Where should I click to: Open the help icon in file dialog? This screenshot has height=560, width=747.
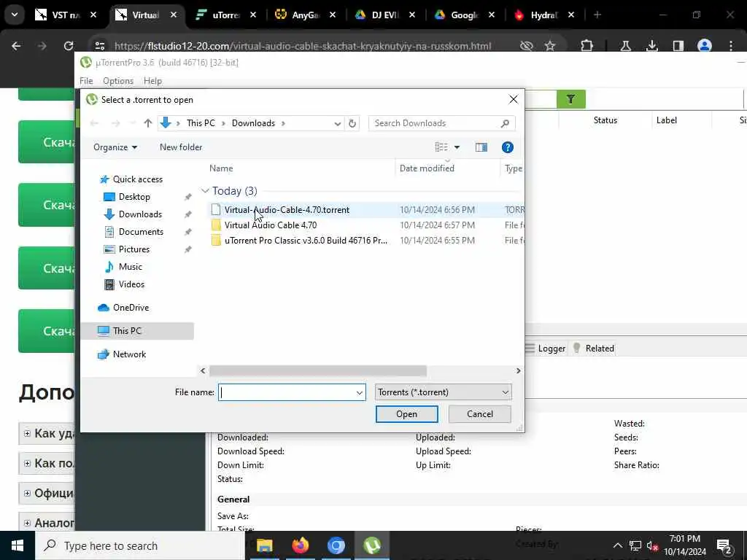pyautogui.click(x=508, y=147)
